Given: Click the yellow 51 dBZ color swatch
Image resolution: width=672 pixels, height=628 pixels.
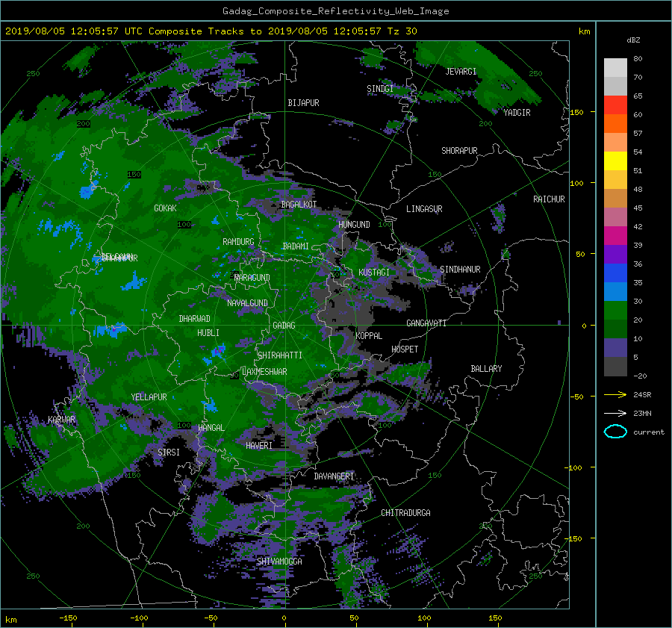Looking at the screenshot, I should (x=615, y=161).
